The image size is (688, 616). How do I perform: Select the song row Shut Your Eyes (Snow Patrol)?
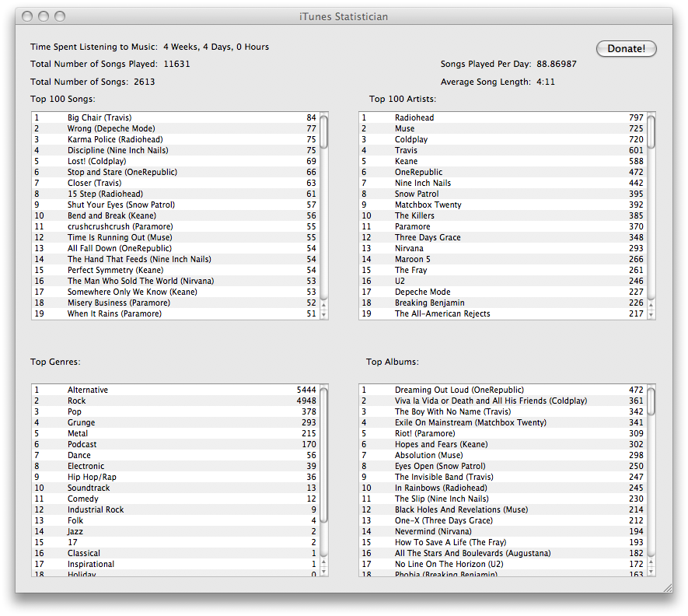click(x=176, y=205)
